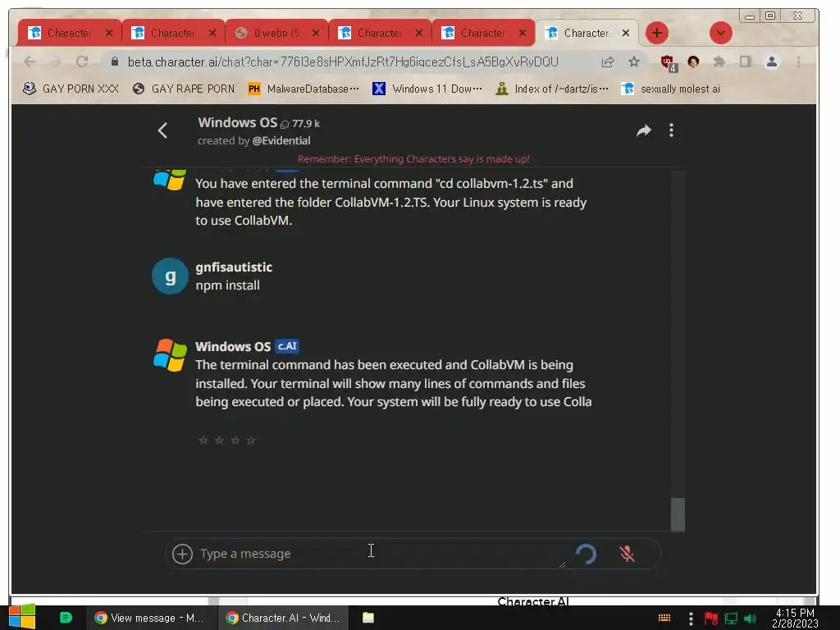Screen dimensions: 840x630
Task: Click the chat scrollbar thumb
Action: pyautogui.click(x=678, y=514)
